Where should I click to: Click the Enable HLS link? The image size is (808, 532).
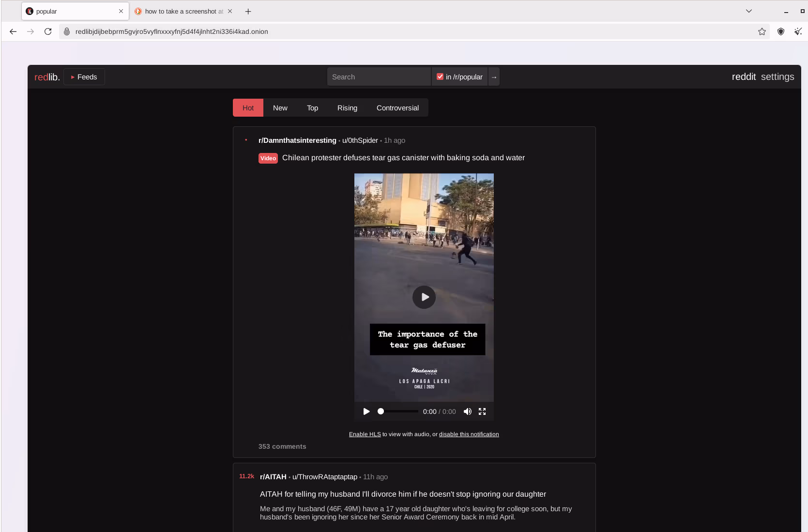click(365, 434)
